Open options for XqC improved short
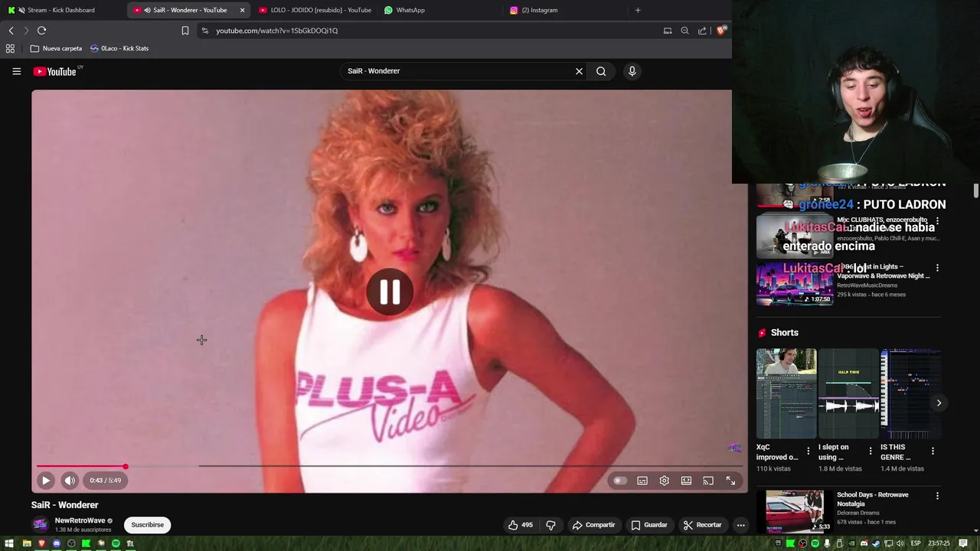 [808, 452]
